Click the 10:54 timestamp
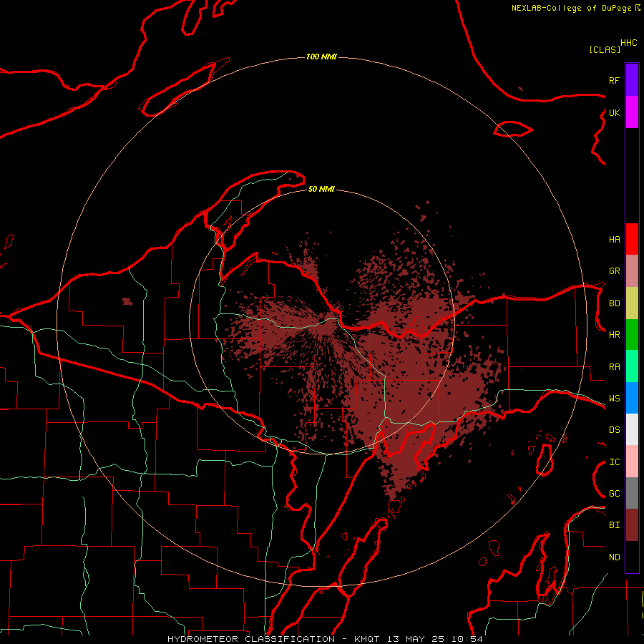The image size is (644, 644). point(467,639)
